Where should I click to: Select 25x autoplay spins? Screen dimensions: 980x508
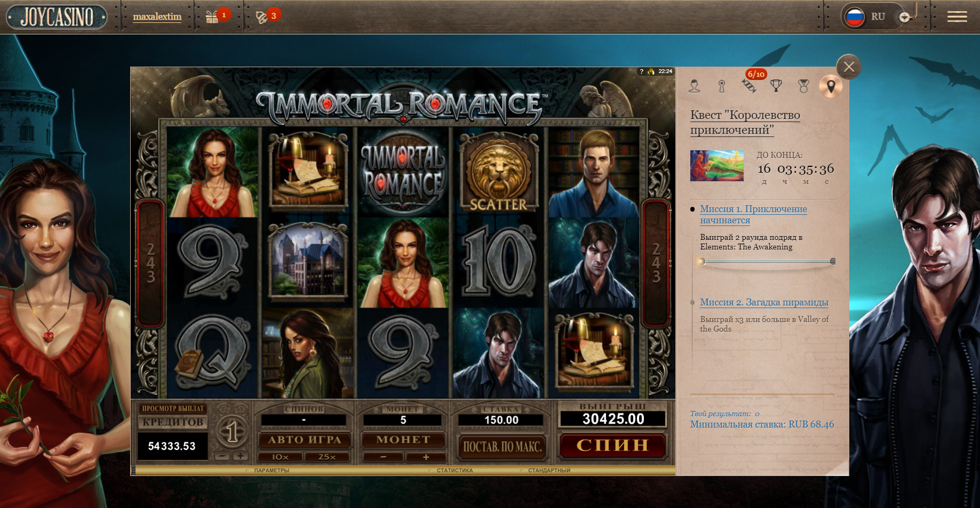click(327, 457)
